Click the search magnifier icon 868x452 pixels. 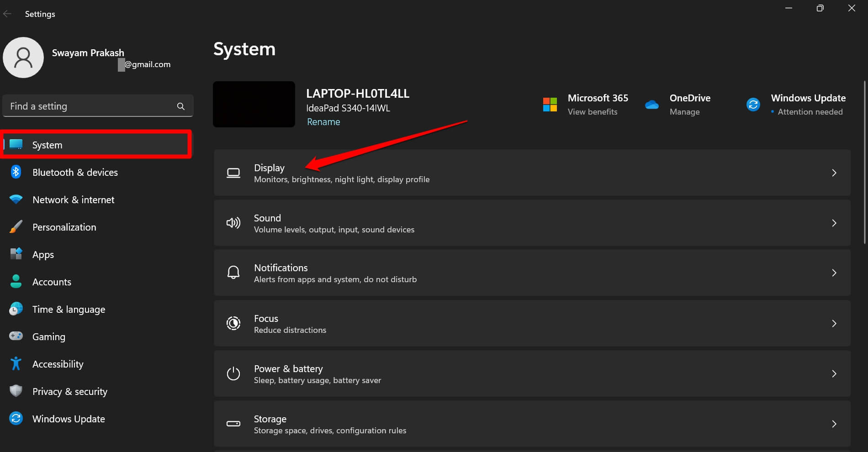[x=181, y=105]
